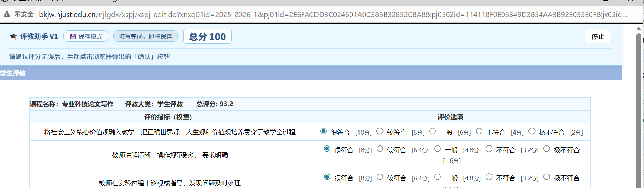Choose 较符合 [6.4分] for 巡视或指导 row
This screenshot has width=644, height=188.
click(380, 177)
